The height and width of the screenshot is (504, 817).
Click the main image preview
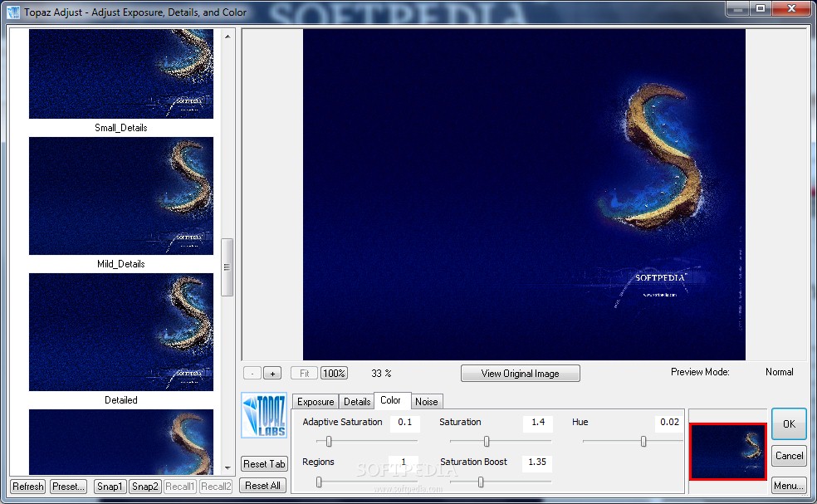tap(524, 194)
